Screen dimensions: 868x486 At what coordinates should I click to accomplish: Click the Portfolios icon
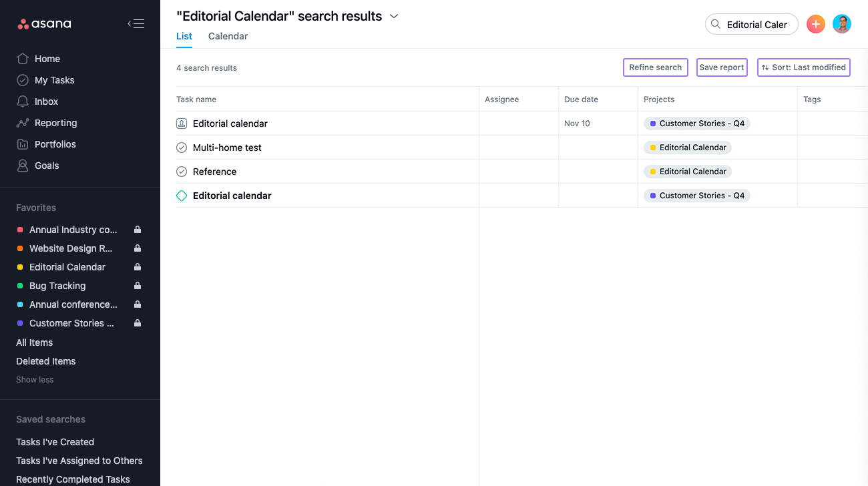point(23,144)
